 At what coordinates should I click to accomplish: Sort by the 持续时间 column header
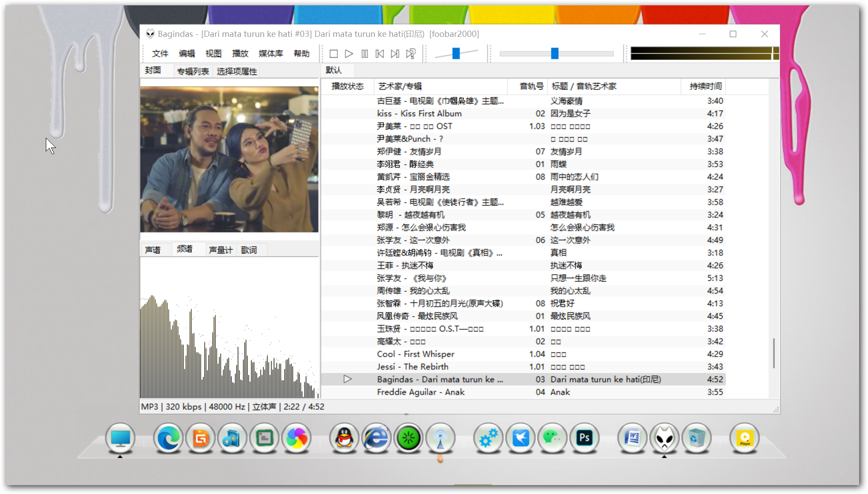point(703,86)
